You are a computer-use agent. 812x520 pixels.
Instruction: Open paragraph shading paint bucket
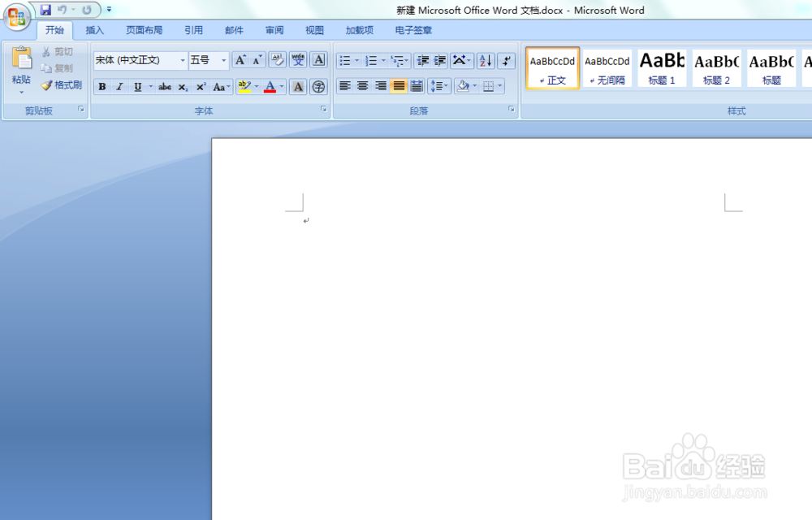[x=463, y=86]
